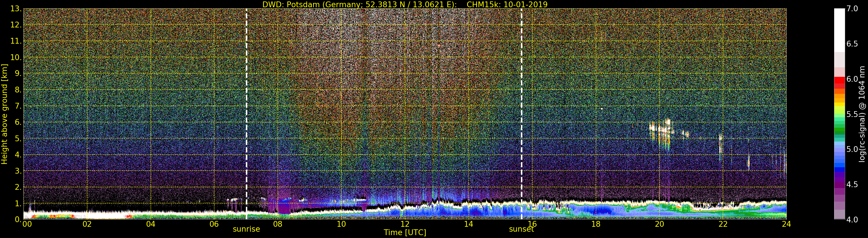Click the time axis tick "02"

click(87, 224)
